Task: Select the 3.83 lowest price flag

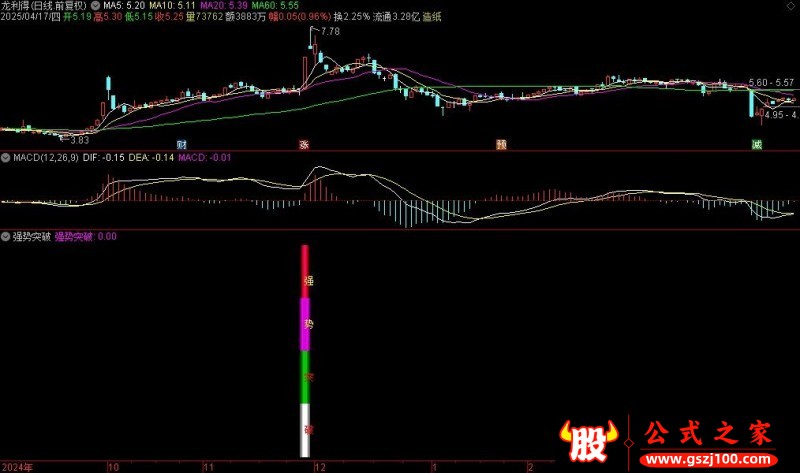Action: [80, 140]
